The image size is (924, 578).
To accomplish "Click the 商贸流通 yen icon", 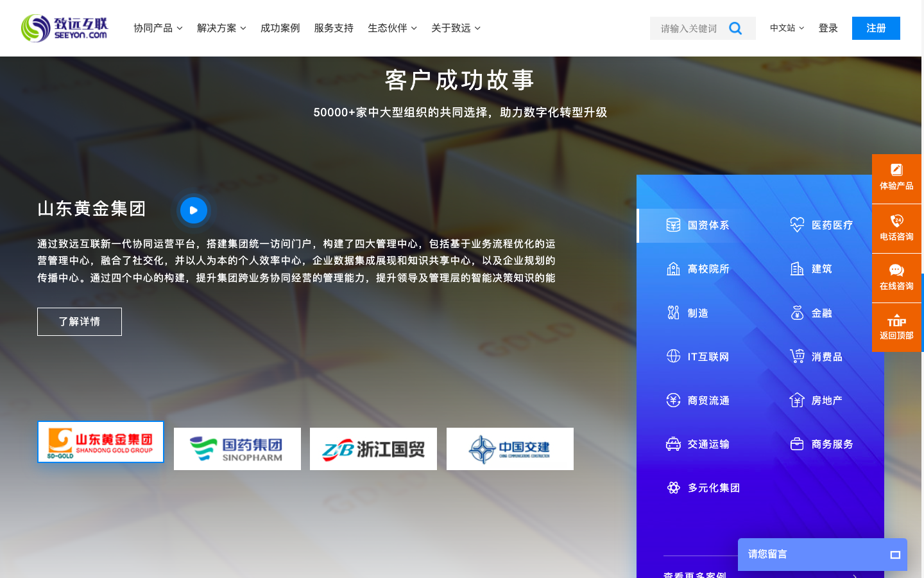I will pyautogui.click(x=673, y=400).
